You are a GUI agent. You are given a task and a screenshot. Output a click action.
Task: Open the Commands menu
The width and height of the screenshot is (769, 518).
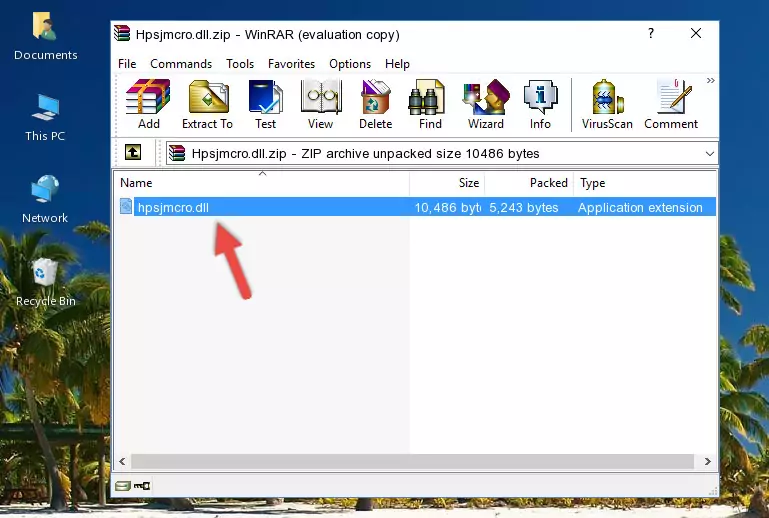(x=181, y=64)
